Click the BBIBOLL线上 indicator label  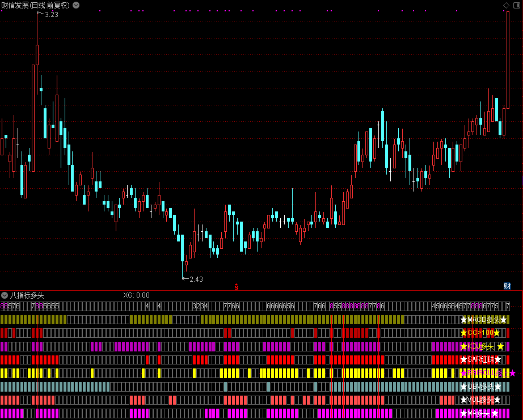(x=485, y=373)
